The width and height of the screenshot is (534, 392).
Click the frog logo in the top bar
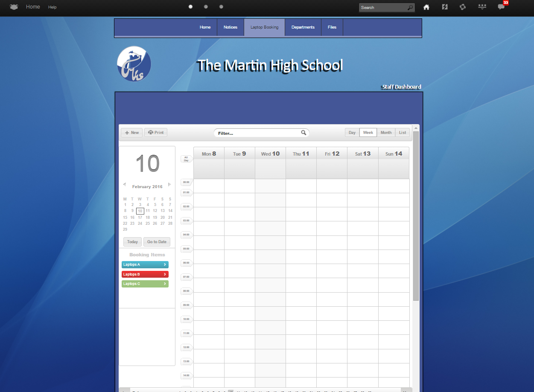(14, 7)
